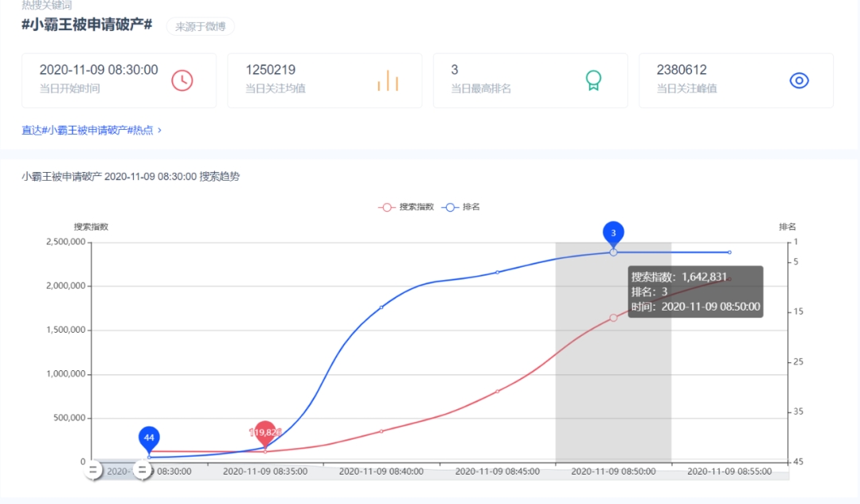Click the blue rank 44 pin marker
860x504 pixels.
pos(149,438)
